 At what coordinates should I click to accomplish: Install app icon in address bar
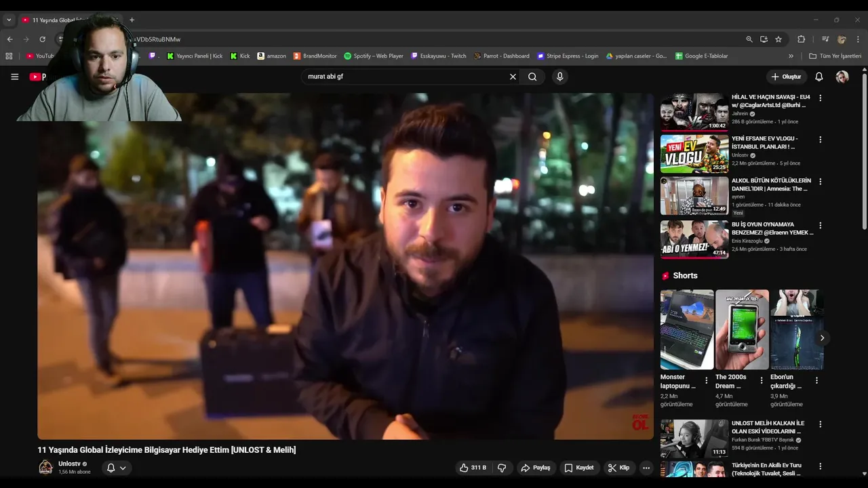[x=764, y=39]
